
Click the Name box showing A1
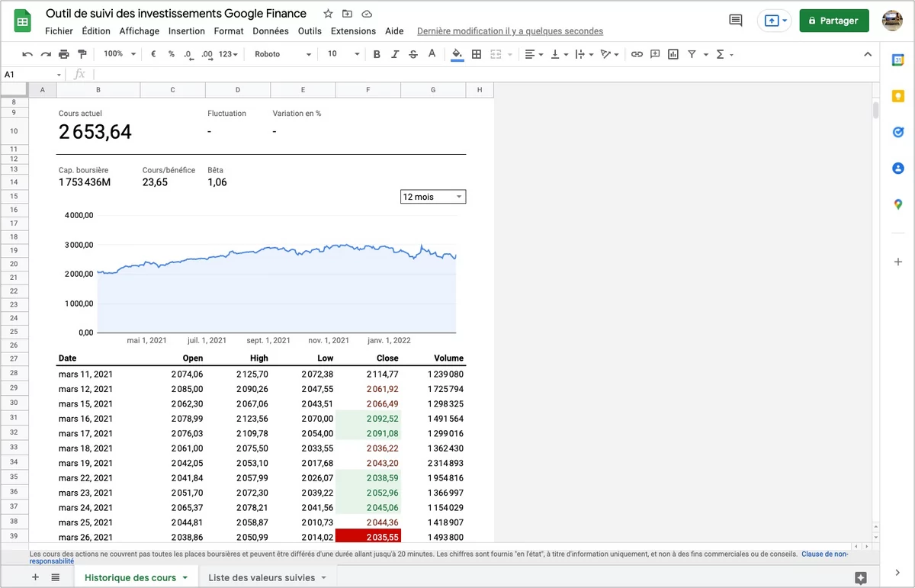[x=33, y=74]
